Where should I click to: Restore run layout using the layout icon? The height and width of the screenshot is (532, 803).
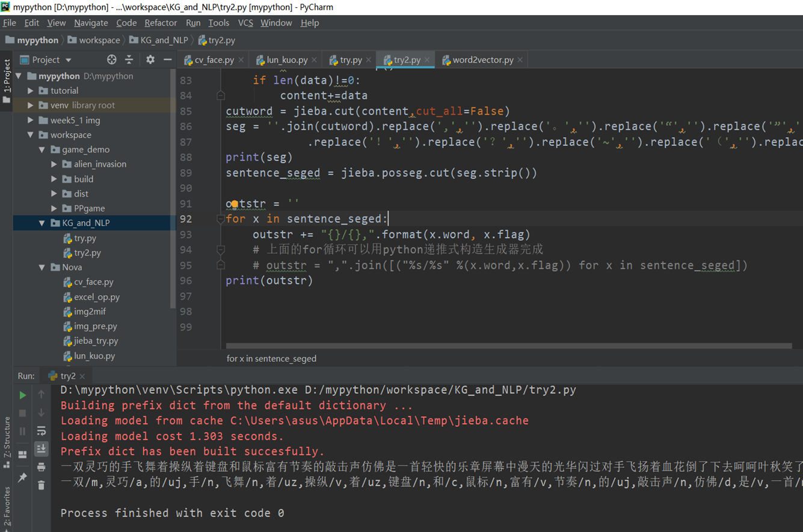coord(22,454)
